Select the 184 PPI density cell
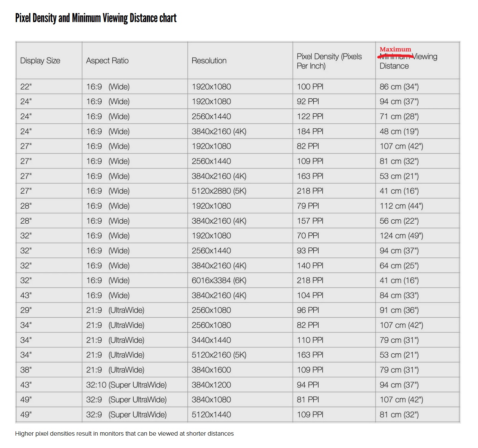 coord(334,131)
